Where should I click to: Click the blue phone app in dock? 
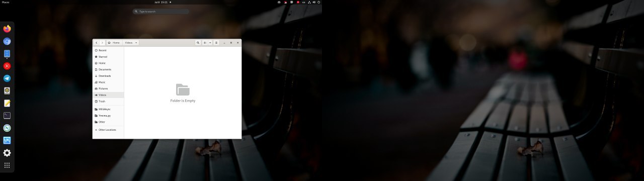pos(7,53)
